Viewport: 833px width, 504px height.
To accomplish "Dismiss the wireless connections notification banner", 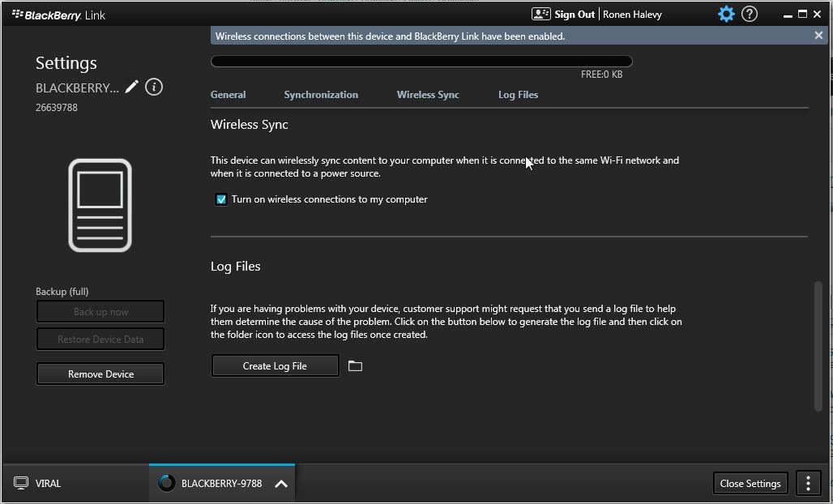I will pyautogui.click(x=818, y=36).
